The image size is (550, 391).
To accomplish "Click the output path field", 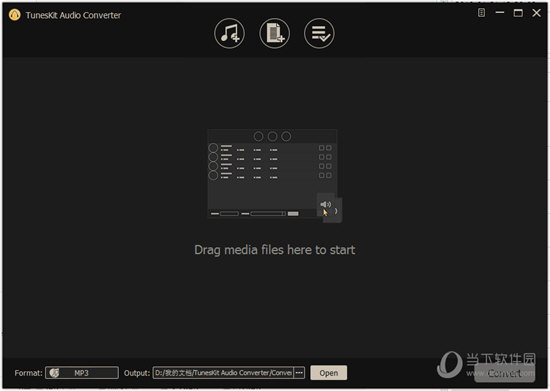I will point(223,373).
